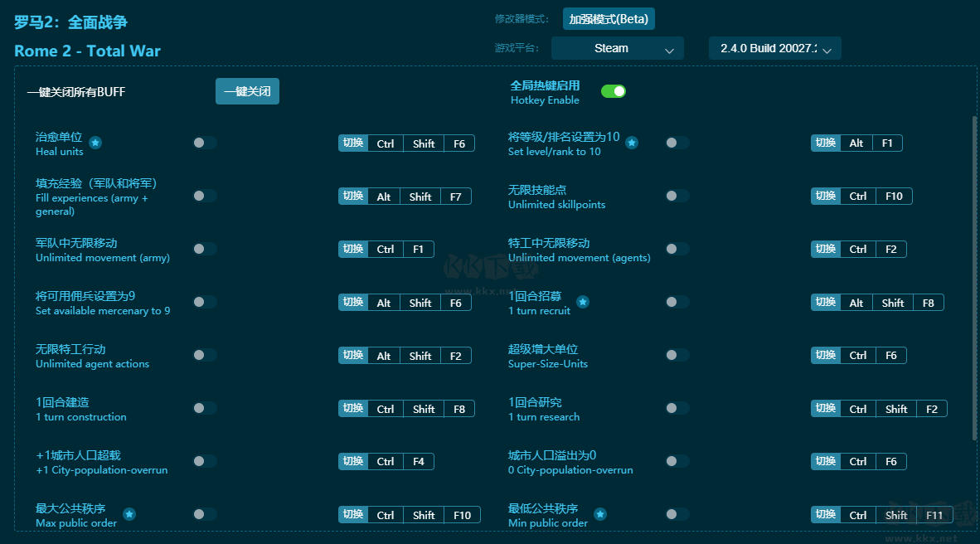Image resolution: width=980 pixels, height=544 pixels.
Task: Click the 1 turn construction label text
Action: (81, 417)
